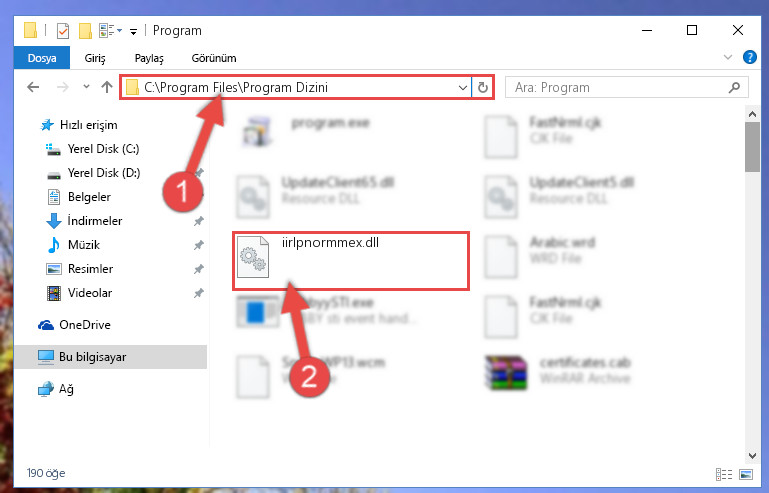Click the back navigation arrow
Screen dimensions: 769x493
click(x=33, y=87)
